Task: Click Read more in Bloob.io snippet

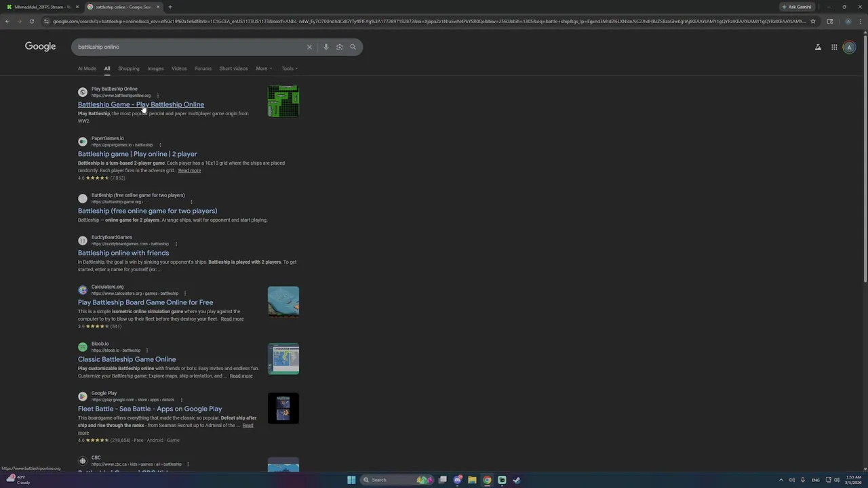Action: point(241,376)
